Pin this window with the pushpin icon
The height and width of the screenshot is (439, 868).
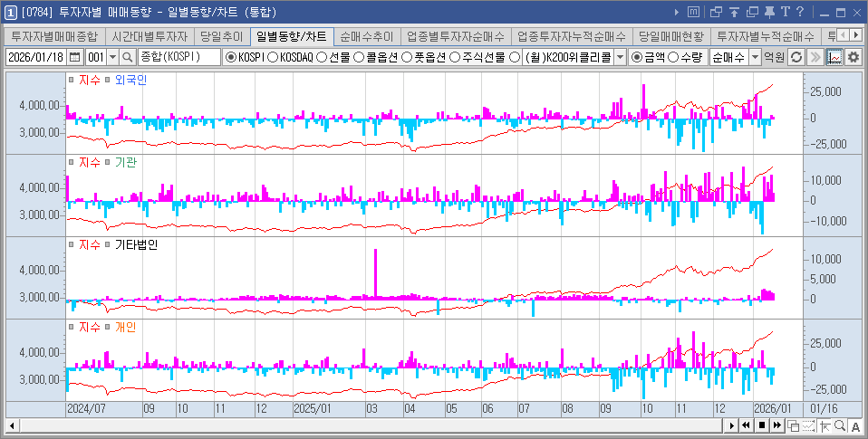point(769,12)
